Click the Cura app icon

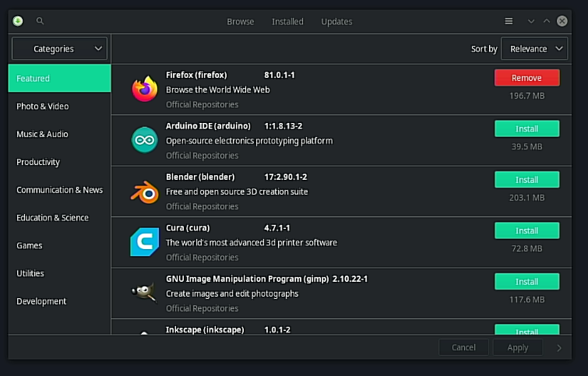click(144, 242)
